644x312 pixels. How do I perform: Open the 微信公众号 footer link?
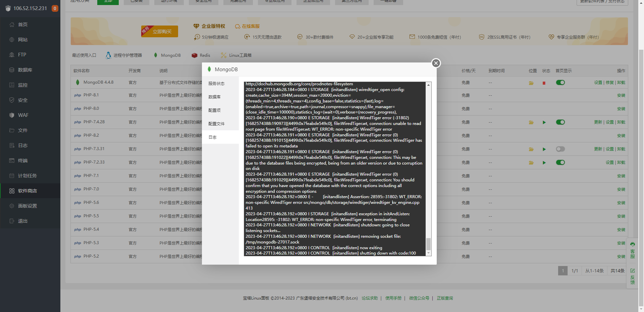click(x=419, y=298)
